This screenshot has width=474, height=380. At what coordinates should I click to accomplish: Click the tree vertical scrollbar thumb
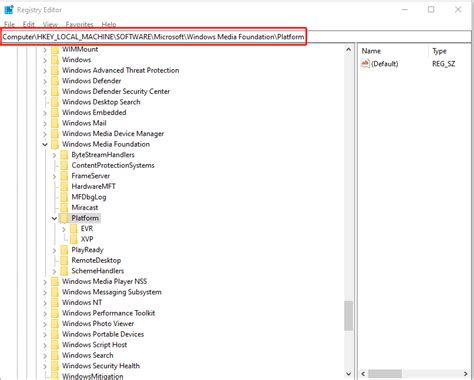coord(348,316)
